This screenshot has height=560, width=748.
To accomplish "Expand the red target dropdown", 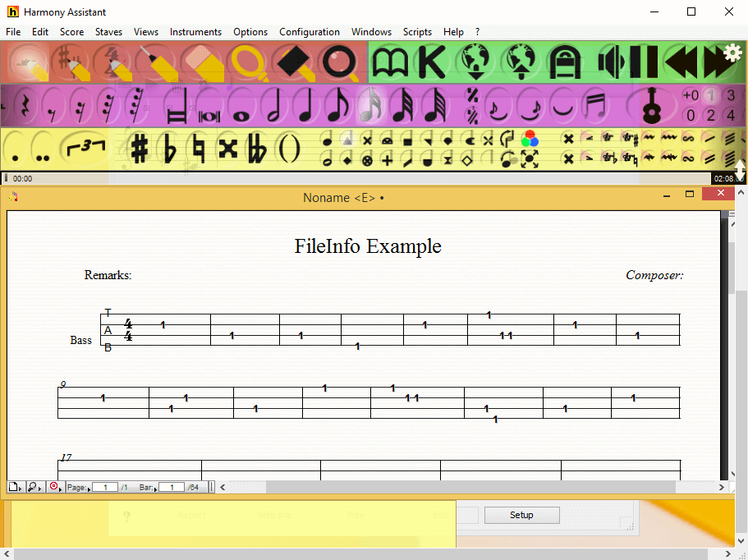I will point(56,487).
